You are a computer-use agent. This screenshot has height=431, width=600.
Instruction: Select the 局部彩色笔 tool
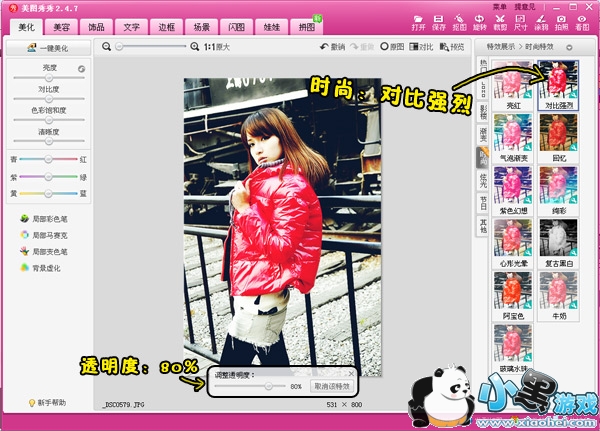click(x=44, y=219)
